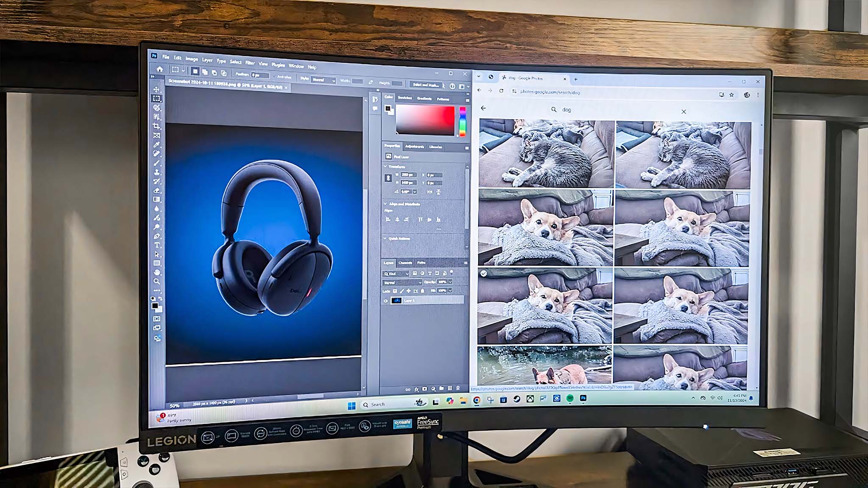Click the Windows Start button
Image resolution: width=868 pixels, height=488 pixels.
tap(351, 406)
